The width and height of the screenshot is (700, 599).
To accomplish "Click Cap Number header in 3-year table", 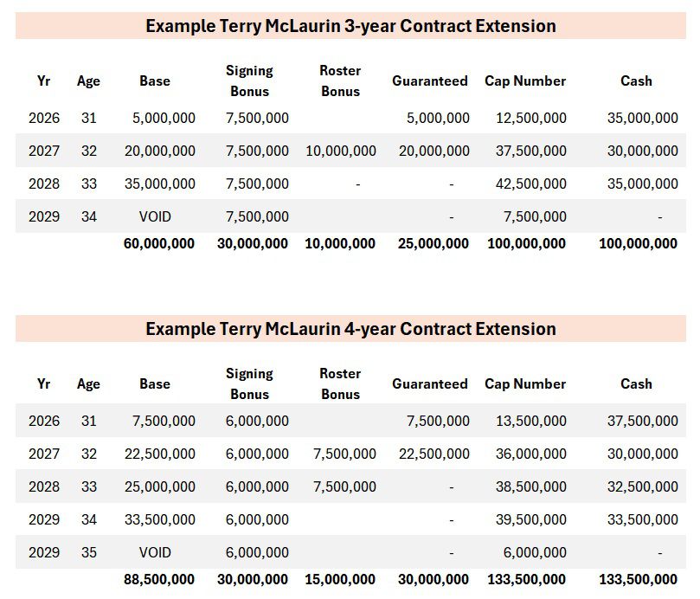I will (x=525, y=81).
